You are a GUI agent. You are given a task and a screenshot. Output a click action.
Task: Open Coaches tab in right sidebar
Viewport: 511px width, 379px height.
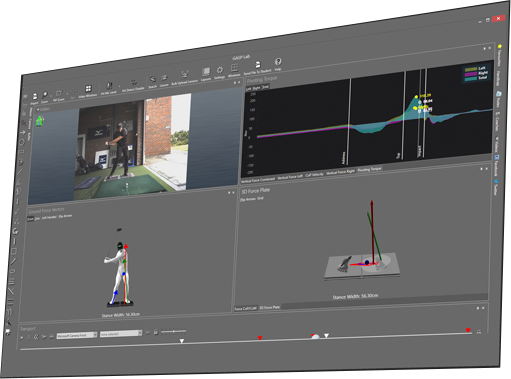pyautogui.click(x=497, y=122)
